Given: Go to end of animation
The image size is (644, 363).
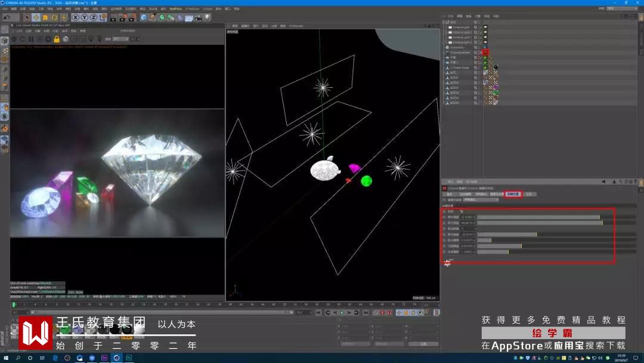Looking at the screenshot, I should point(366,313).
